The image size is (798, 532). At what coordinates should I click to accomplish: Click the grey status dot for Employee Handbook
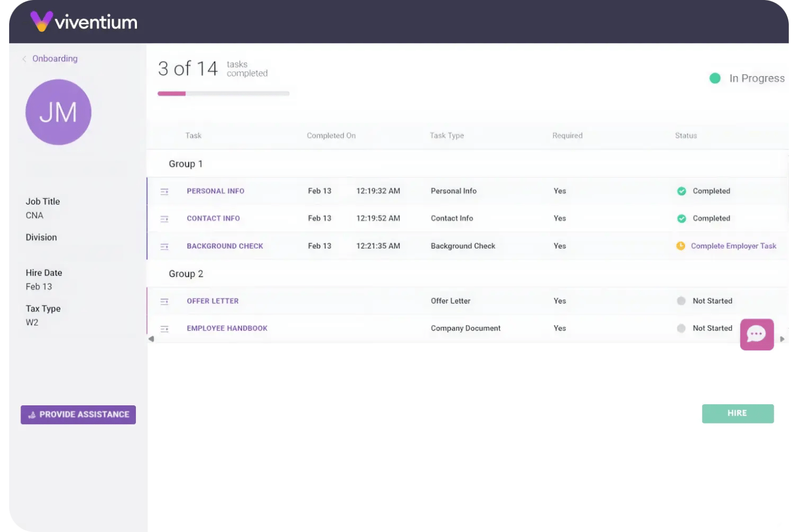681,328
